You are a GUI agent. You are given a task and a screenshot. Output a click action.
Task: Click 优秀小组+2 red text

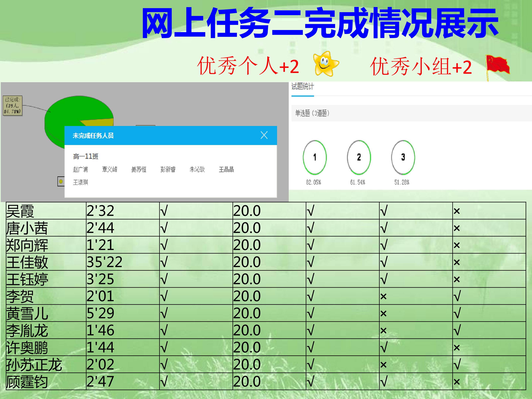tap(421, 67)
